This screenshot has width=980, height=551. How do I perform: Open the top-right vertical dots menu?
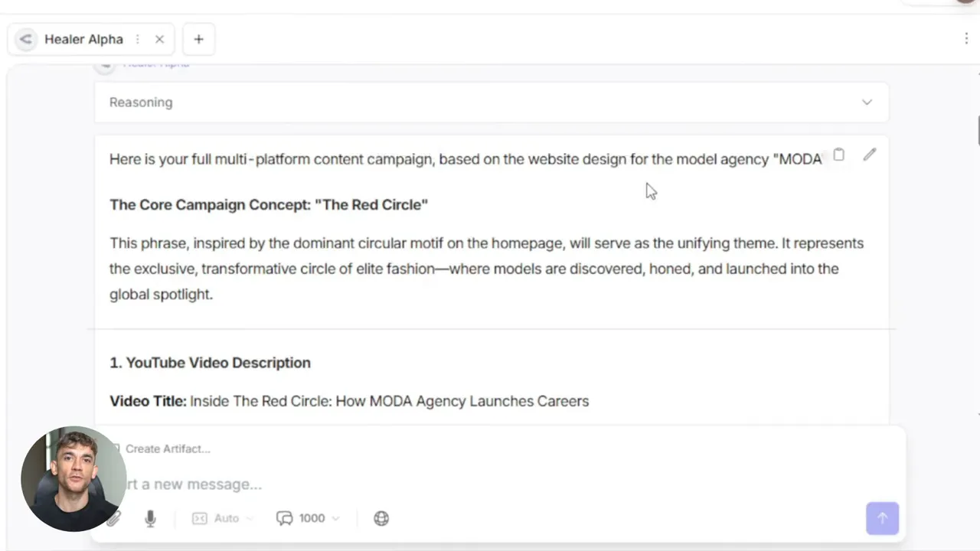966,38
